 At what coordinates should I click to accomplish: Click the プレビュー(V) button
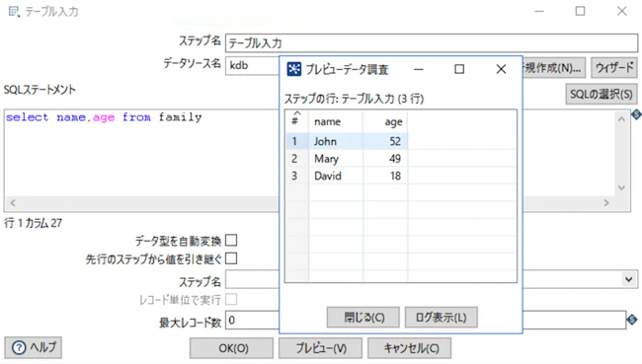pyautogui.click(x=321, y=348)
